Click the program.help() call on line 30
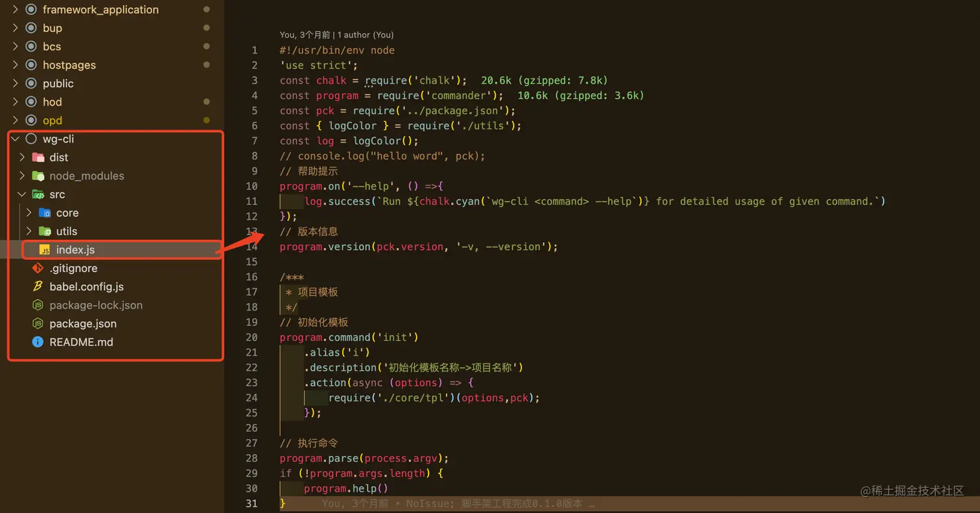 tap(346, 488)
